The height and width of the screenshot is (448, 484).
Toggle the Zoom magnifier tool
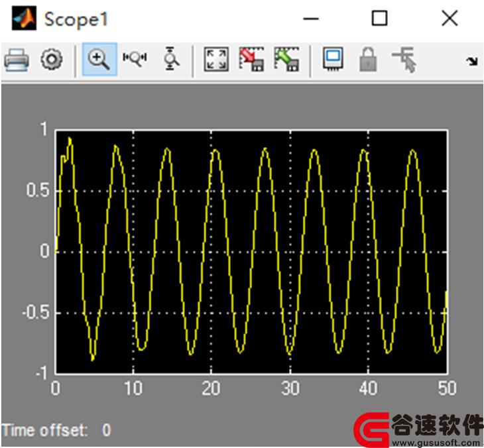(99, 59)
